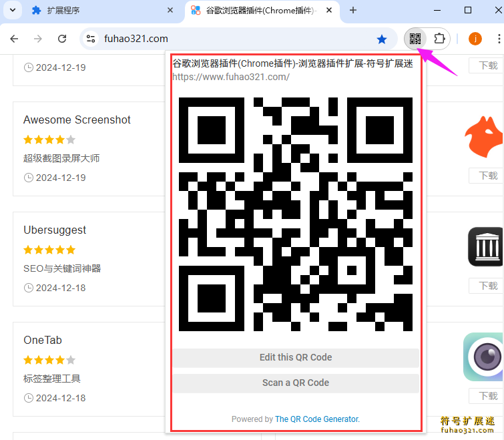Reload the page with the refresh icon

pyautogui.click(x=62, y=39)
